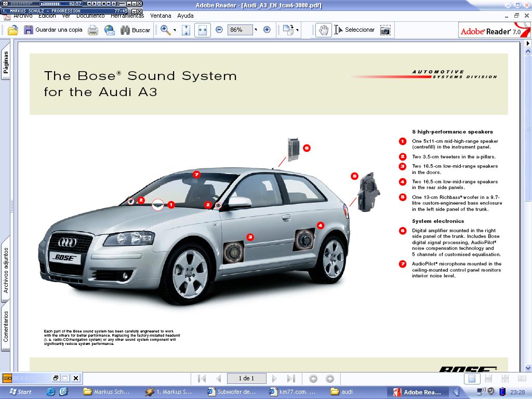Viewport: 532px width, 399px height.
Task: Click the scrollbar up arrow
Action: click(528, 51)
